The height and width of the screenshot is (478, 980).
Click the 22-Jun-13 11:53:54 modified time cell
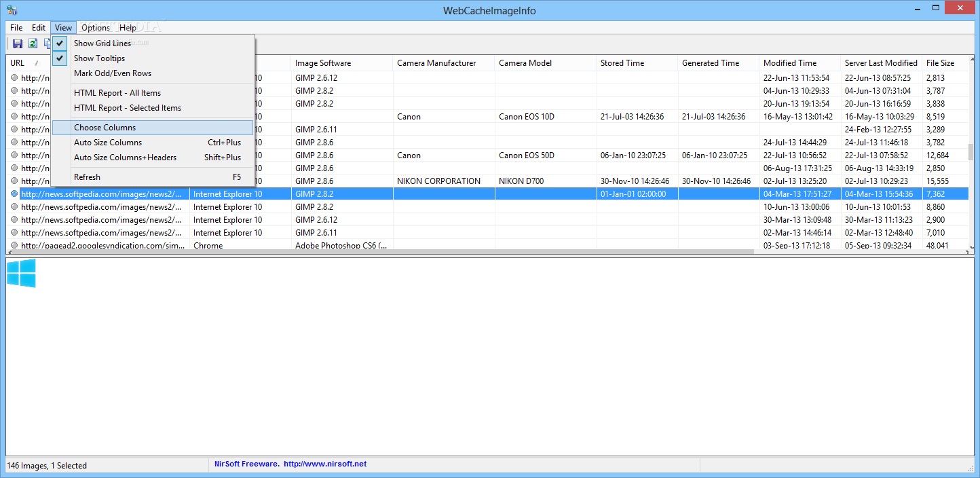coord(800,78)
